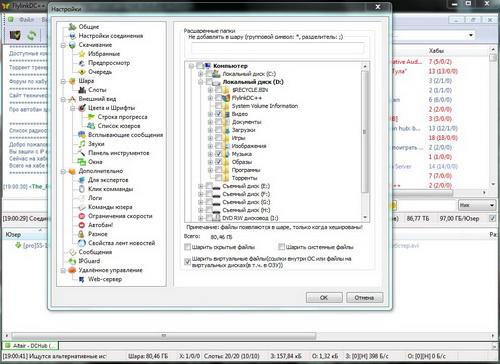Click the folder tree scrollbar down arrow
The image size is (500, 364).
(365, 217)
